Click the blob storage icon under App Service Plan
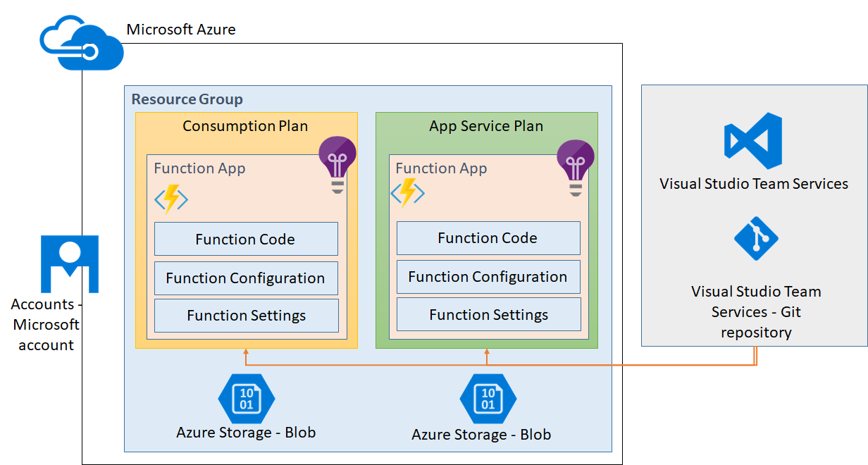Screen dimensions: 868x465 (x=488, y=398)
